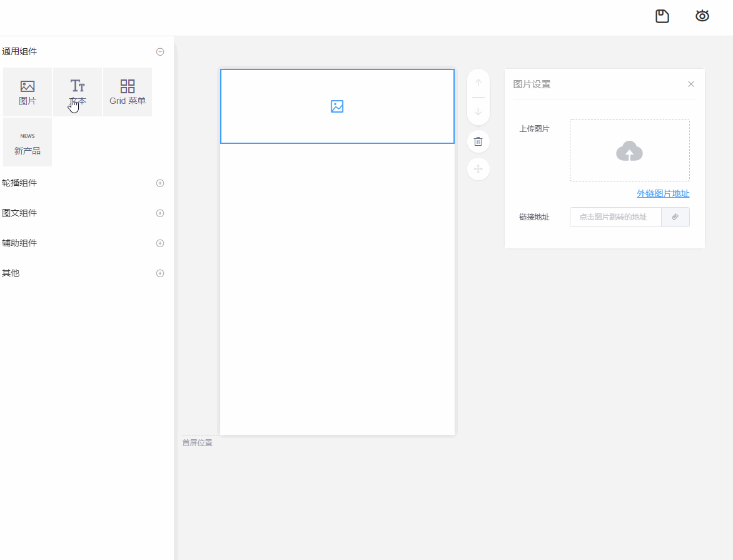Move component down with arrow icon
Viewport: 733px width, 560px height.
[478, 111]
